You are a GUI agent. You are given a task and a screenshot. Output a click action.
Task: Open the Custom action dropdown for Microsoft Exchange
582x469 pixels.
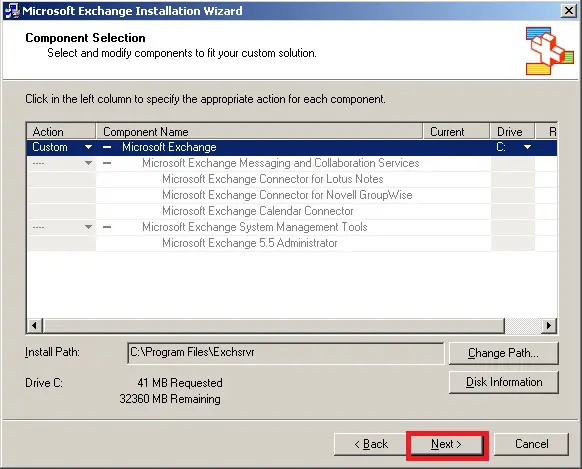pos(88,147)
